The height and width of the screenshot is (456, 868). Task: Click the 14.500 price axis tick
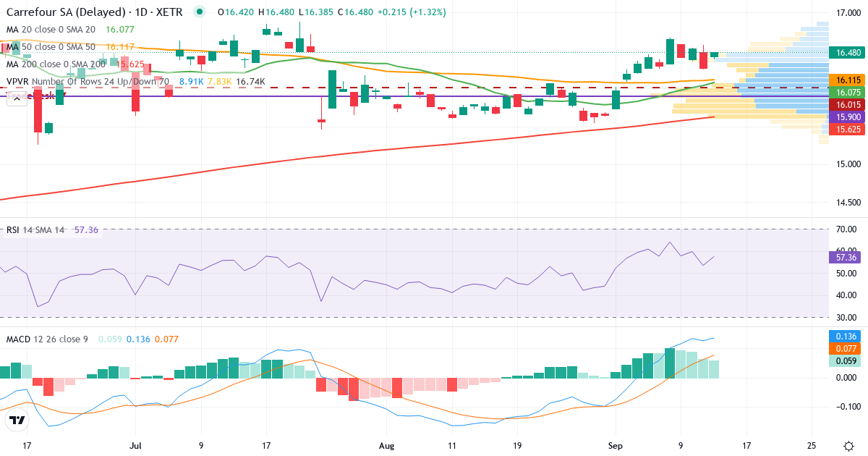pos(848,202)
